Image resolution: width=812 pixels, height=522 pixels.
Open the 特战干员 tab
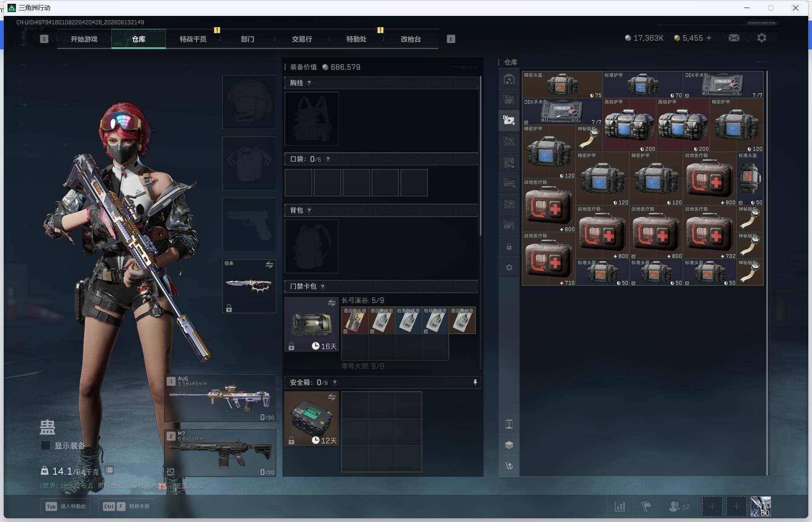click(x=193, y=39)
